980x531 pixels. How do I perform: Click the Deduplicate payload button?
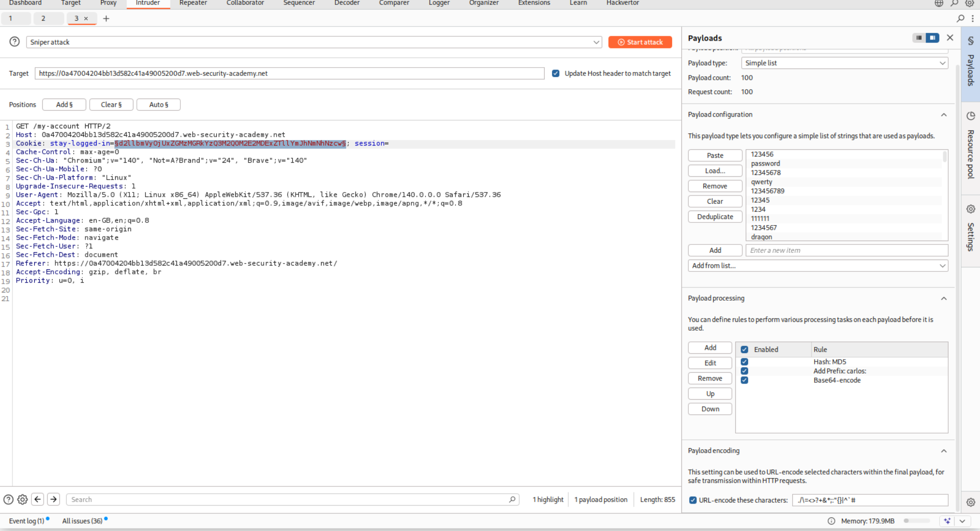coord(715,217)
